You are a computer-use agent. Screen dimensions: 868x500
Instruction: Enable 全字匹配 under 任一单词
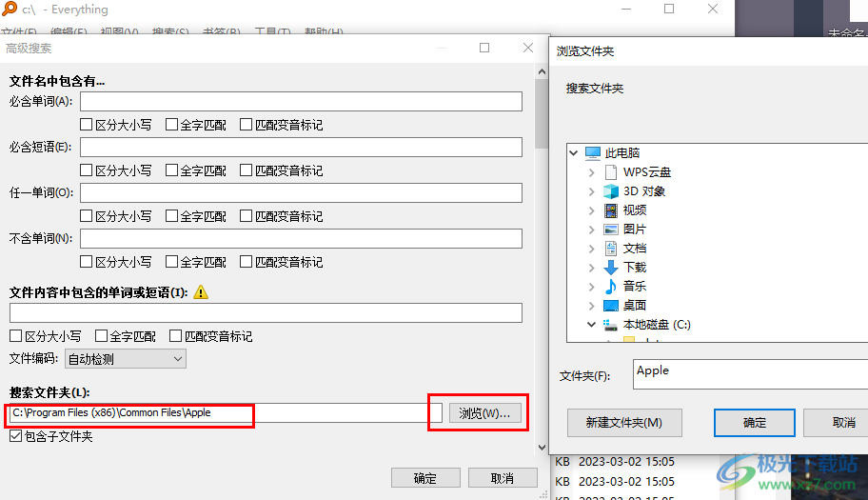pos(171,216)
